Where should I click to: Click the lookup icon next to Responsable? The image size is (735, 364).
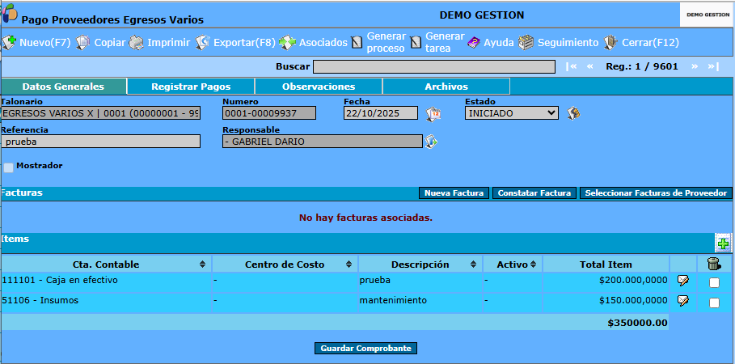(x=431, y=141)
